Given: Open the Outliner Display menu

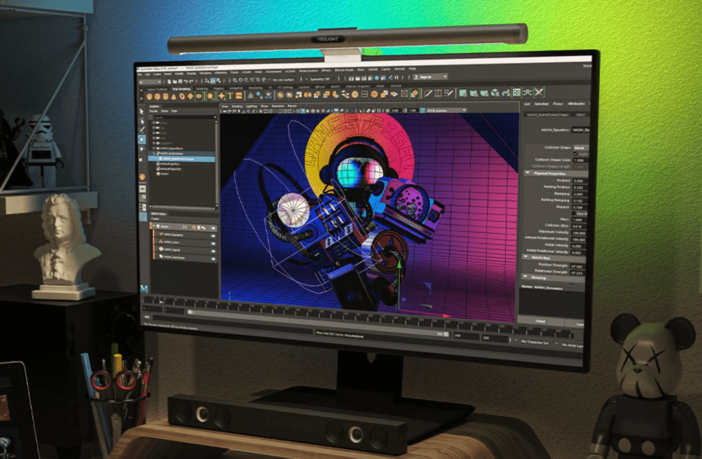Looking at the screenshot, I should pyautogui.click(x=154, y=111).
